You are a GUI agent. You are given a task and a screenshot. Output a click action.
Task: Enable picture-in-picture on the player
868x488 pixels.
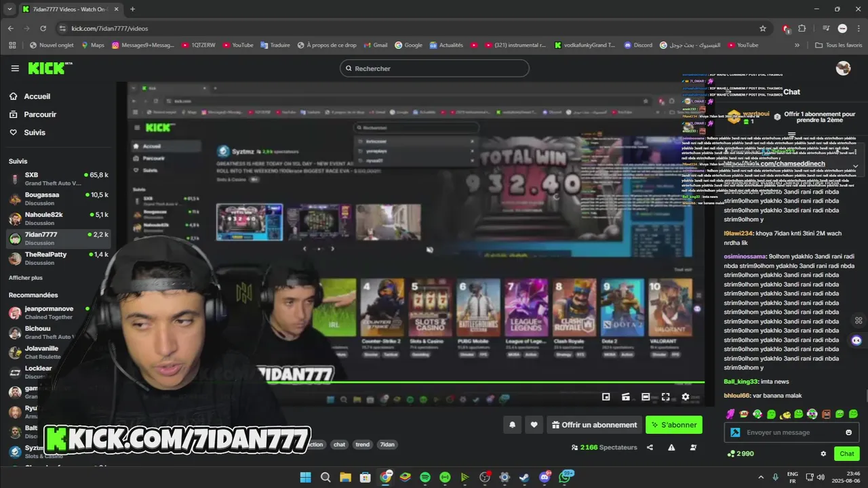(x=606, y=397)
